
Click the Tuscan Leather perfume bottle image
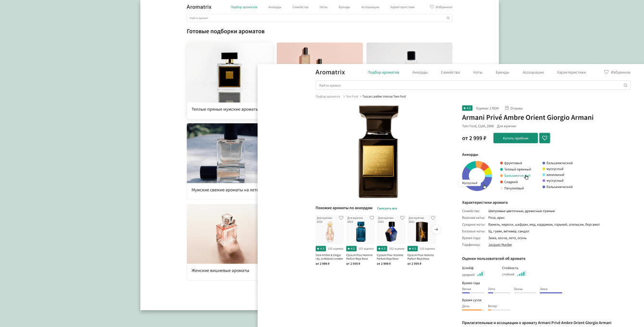[x=378, y=152]
